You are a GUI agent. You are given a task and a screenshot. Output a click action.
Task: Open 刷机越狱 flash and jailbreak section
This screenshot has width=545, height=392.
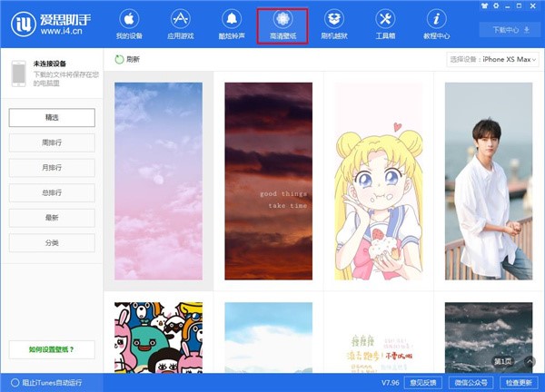point(333,24)
